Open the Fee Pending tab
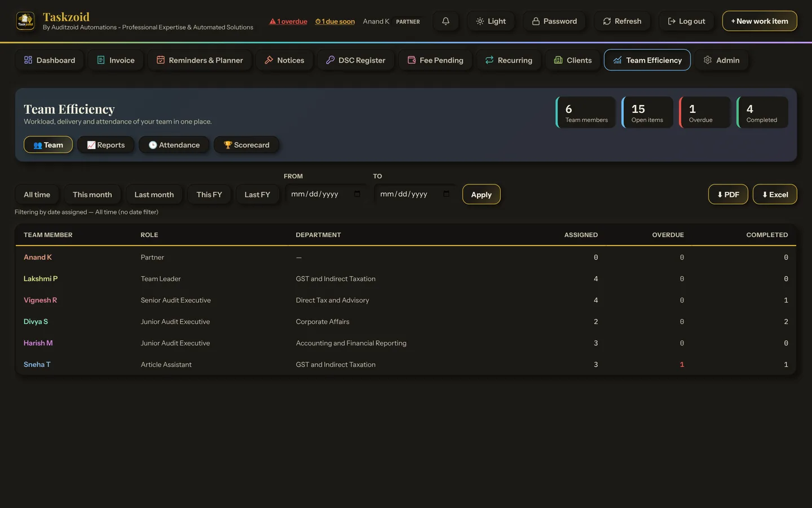The height and width of the screenshot is (508, 812). (435, 60)
